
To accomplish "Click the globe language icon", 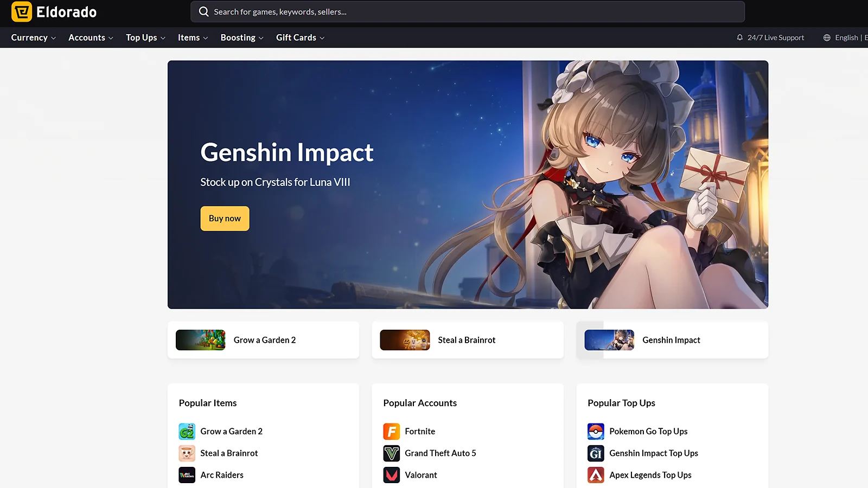I will pos(827,37).
